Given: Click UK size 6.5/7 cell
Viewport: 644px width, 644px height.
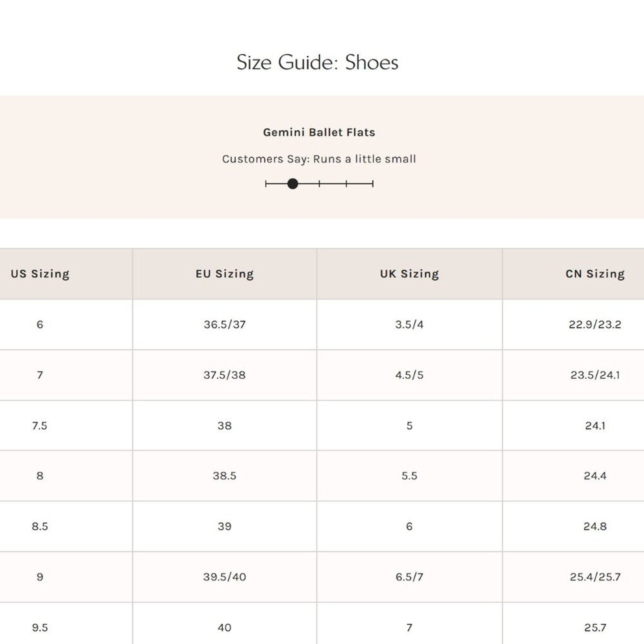Looking at the screenshot, I should (x=409, y=577).
